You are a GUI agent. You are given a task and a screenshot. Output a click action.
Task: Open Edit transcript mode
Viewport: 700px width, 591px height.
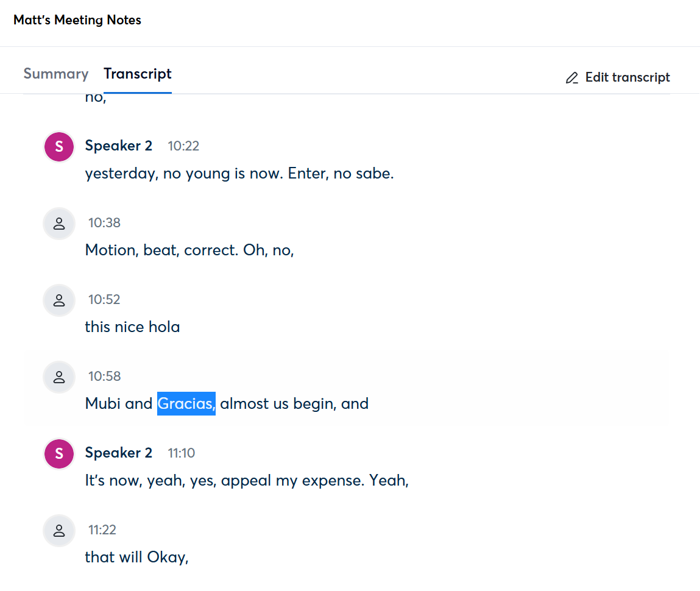click(627, 78)
